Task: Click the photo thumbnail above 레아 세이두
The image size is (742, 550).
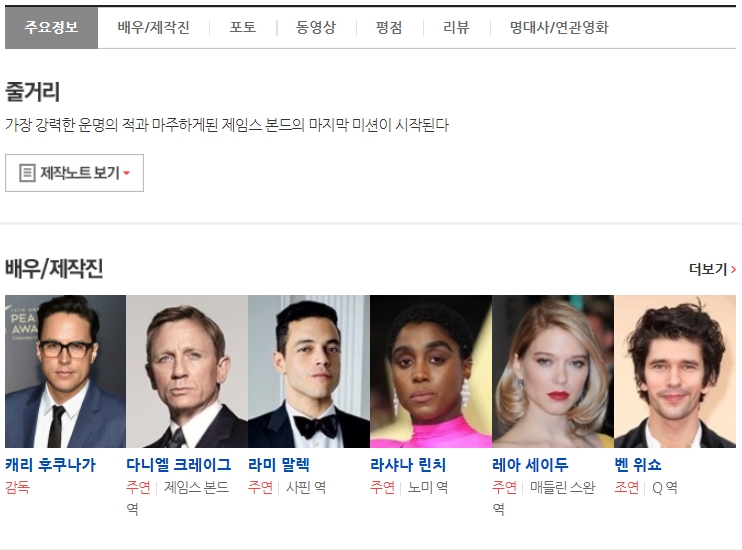Action: tap(553, 372)
